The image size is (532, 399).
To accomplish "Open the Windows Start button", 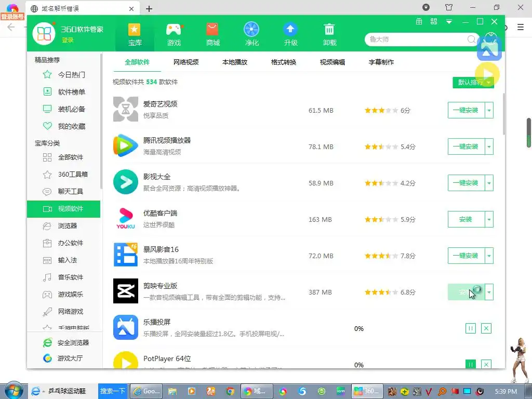I will pos(14,391).
